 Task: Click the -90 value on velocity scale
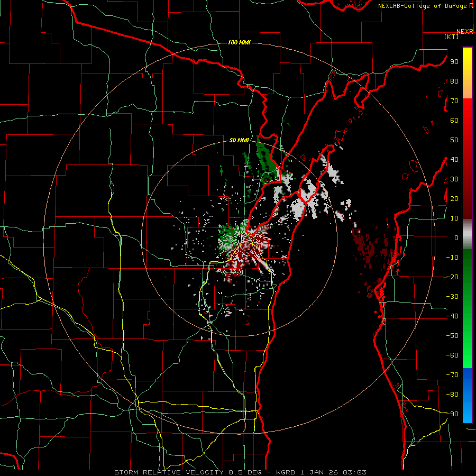452,414
